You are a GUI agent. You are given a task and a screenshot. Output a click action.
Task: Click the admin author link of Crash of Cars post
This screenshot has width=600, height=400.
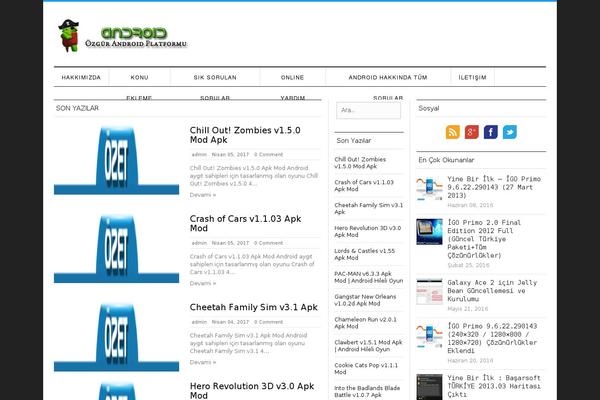tap(199, 243)
